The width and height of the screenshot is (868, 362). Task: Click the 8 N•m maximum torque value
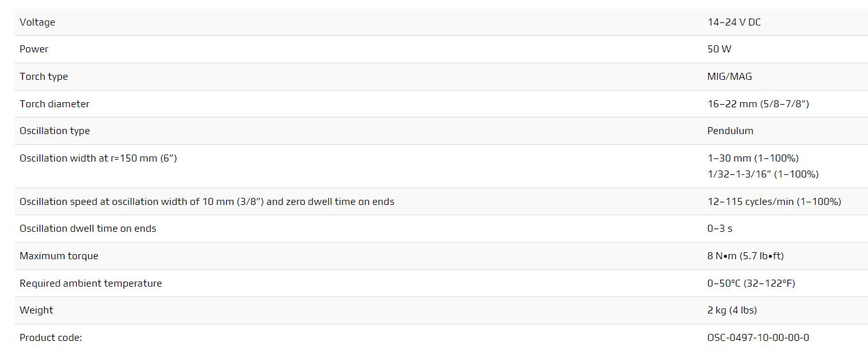(745, 256)
